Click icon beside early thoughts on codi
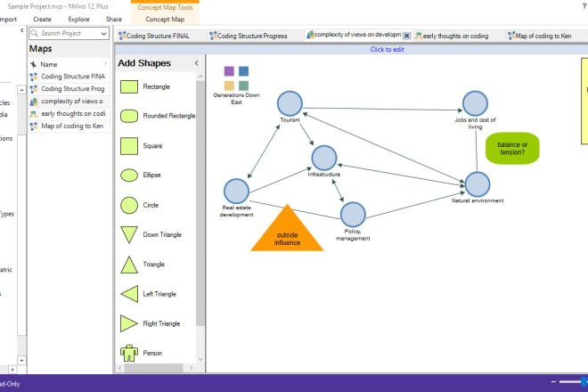This screenshot has width=588, height=392. (34, 114)
